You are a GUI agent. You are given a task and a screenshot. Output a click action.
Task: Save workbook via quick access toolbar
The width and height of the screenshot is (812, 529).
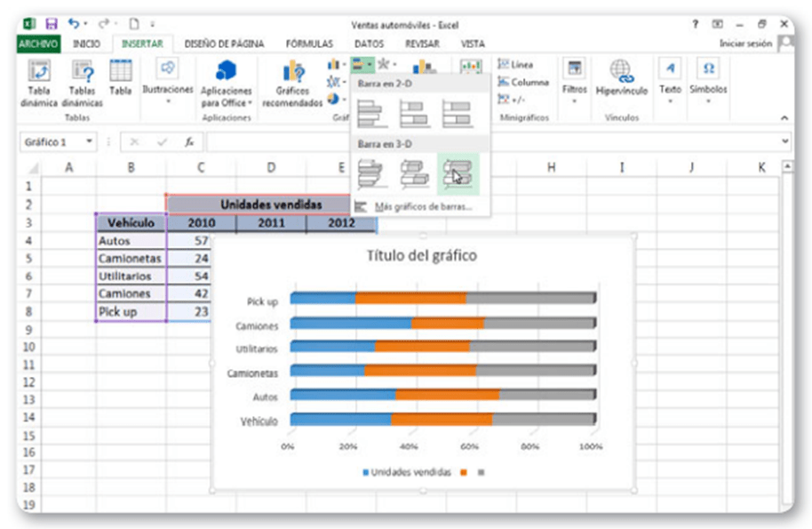(51, 23)
